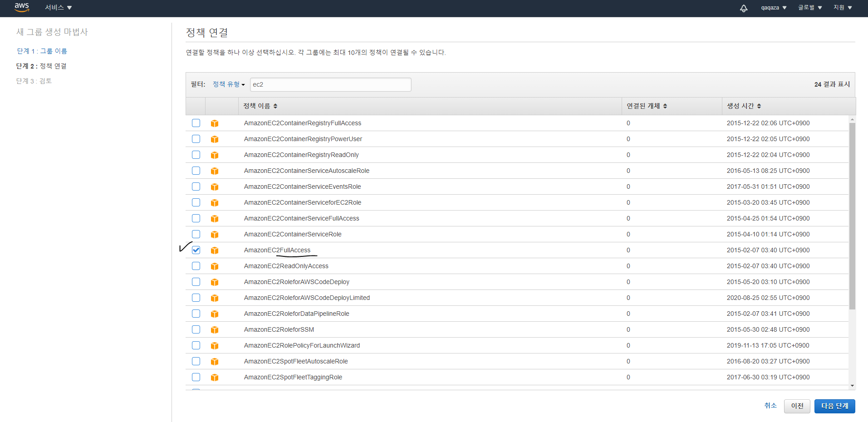Screen dimensions: 868x422
Task: Click the AWS logo home icon
Action: [21, 7]
